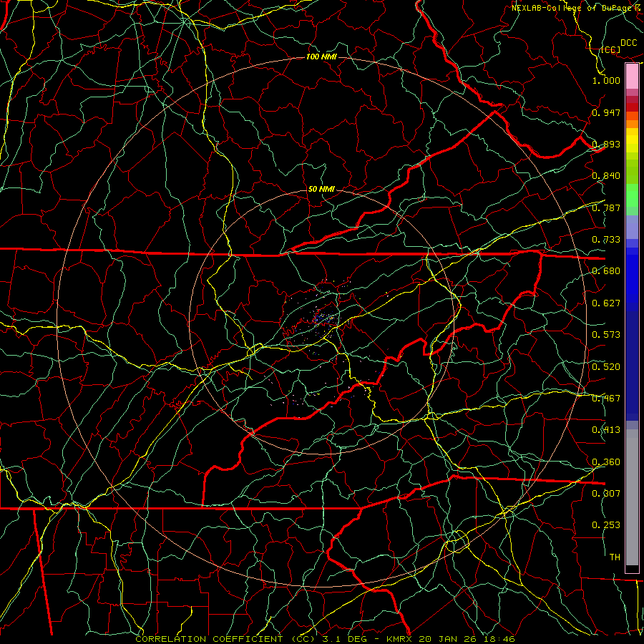Click the 0.893 scale value
Screen dimensions: 644x644
point(606,144)
